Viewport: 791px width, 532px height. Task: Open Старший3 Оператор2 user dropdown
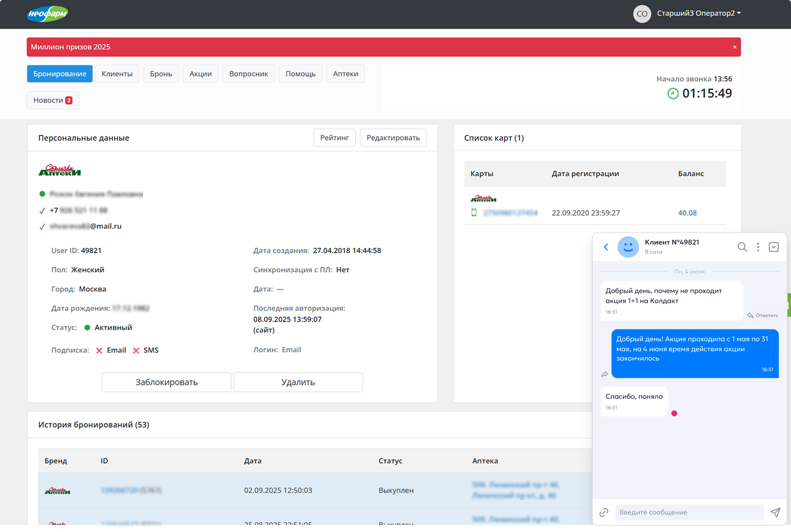click(x=699, y=13)
